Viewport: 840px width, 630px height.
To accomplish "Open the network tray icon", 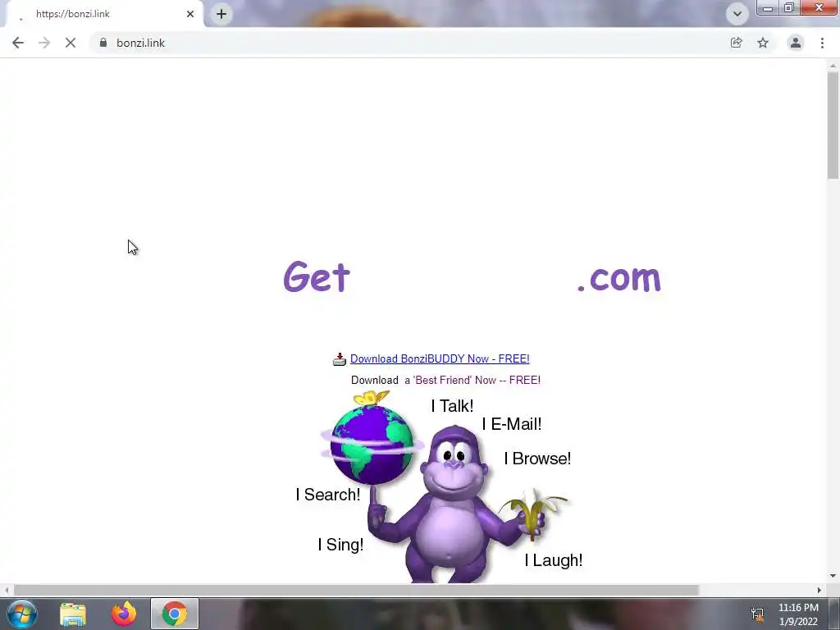I will 757,614.
